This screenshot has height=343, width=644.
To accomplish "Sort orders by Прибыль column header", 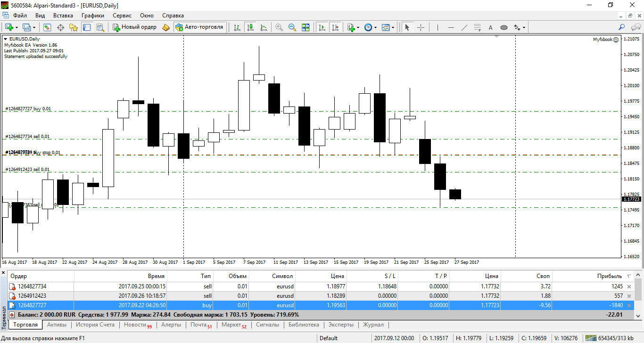I will [609, 276].
